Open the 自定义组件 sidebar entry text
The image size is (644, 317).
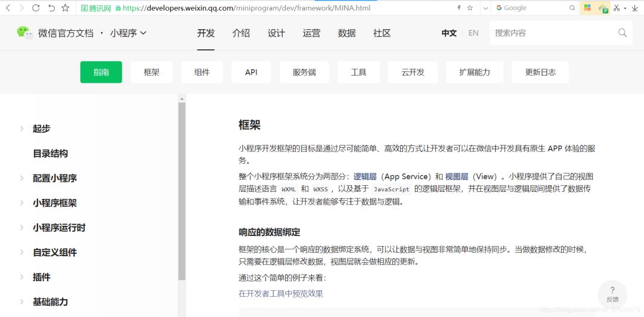[x=55, y=252]
